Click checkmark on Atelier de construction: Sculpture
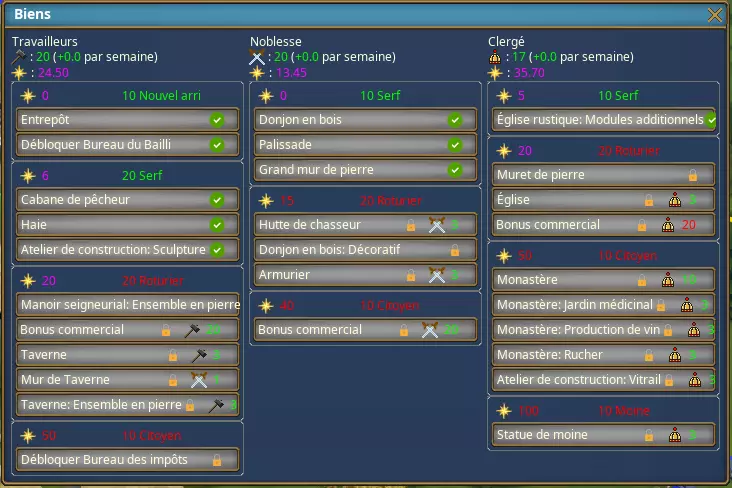 [217, 250]
